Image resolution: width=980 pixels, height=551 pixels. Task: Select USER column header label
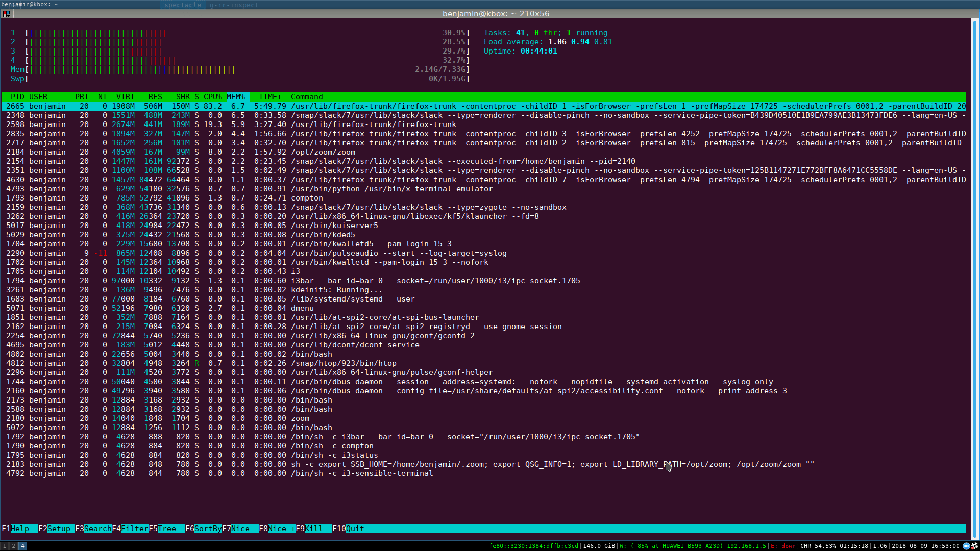coord(38,97)
